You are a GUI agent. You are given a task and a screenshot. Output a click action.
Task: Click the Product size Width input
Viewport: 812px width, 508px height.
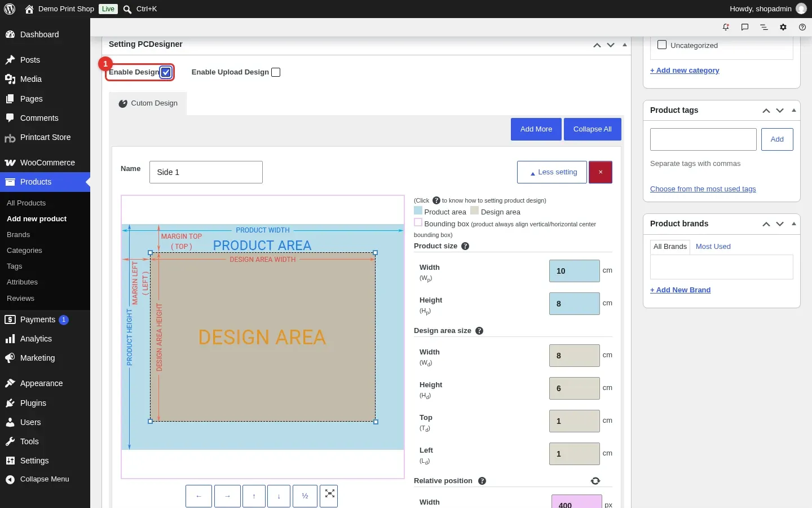tap(575, 271)
